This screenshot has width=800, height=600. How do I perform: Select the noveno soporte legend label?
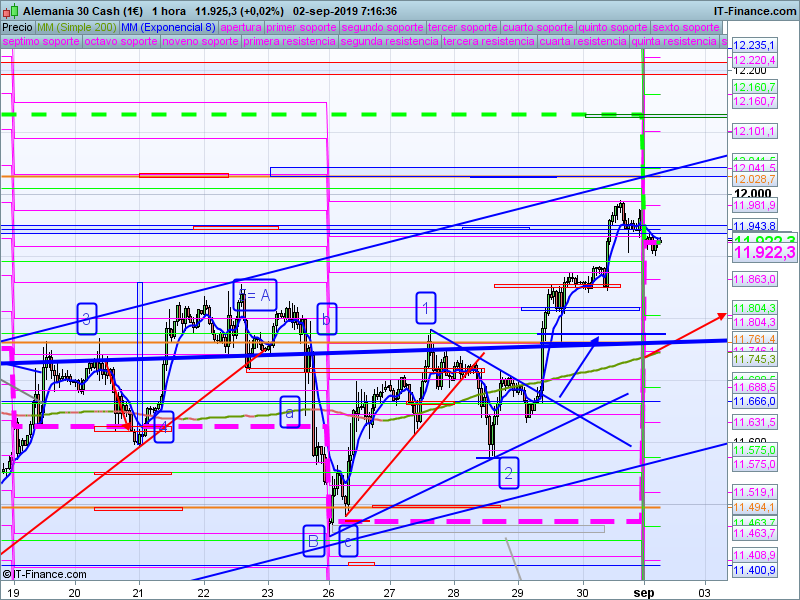pyautogui.click(x=201, y=41)
